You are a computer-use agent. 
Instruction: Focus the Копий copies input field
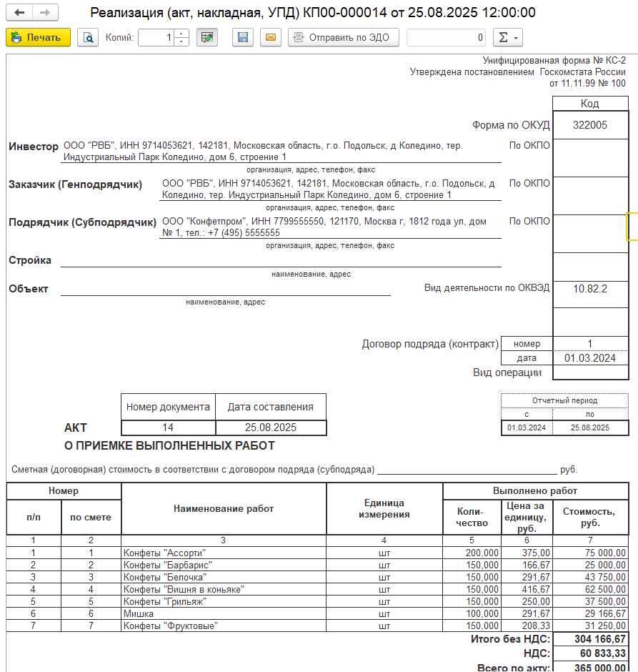coord(156,37)
